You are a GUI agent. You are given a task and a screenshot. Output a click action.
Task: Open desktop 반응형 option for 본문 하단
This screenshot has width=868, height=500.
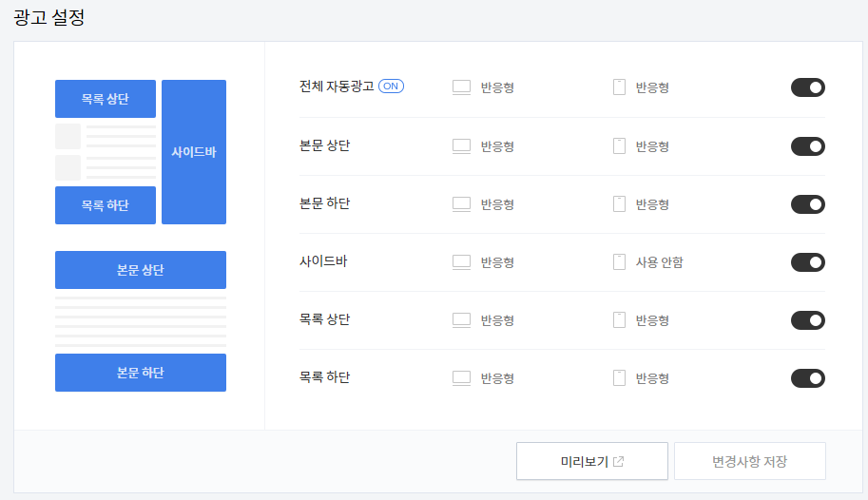[497, 204]
